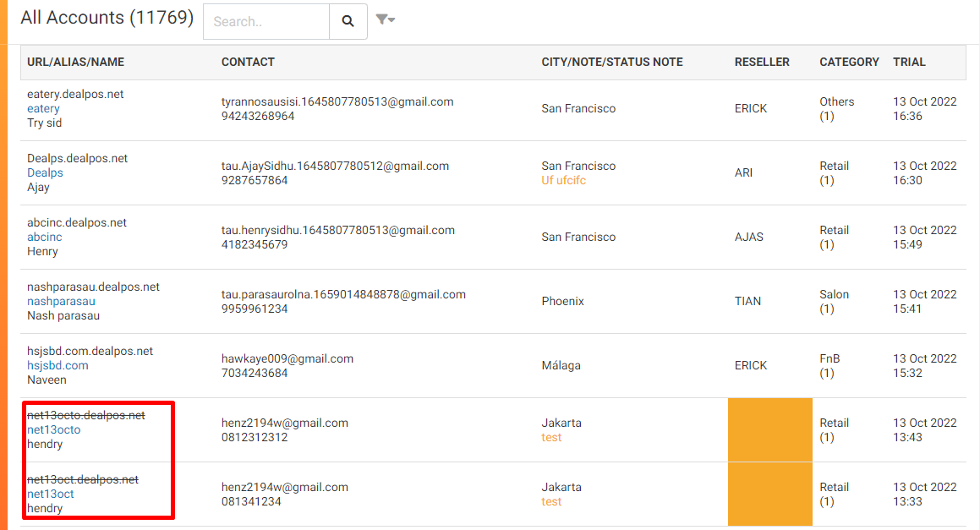The height and width of the screenshot is (530, 980).
Task: Click the search magnifier button
Action: click(348, 22)
